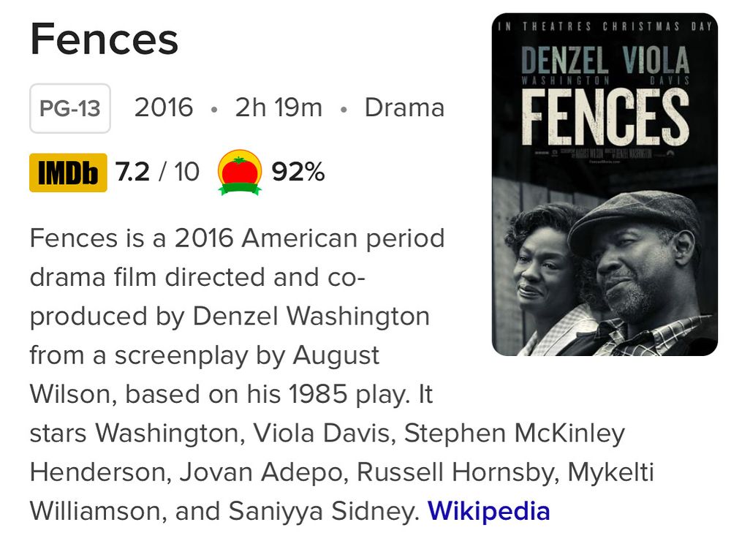The image size is (731, 560).
Task: Click the Rotten Tomatoes tomato icon
Action: pyautogui.click(x=239, y=173)
